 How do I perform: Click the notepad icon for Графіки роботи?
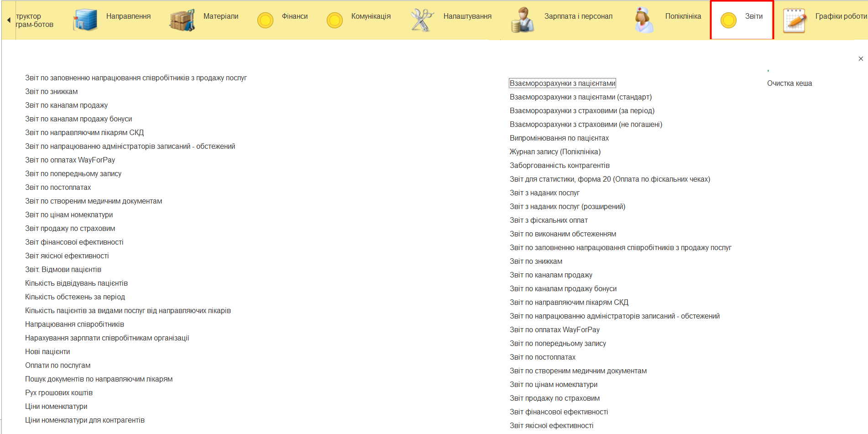click(x=794, y=20)
